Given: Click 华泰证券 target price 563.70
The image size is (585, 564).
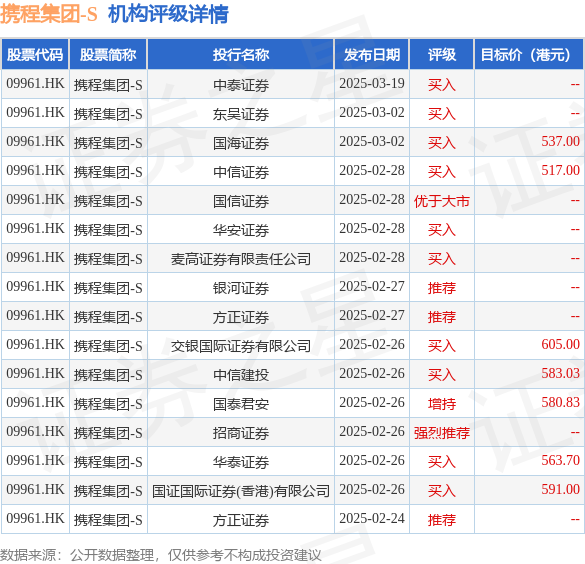Looking at the screenshot, I should 560,461.
